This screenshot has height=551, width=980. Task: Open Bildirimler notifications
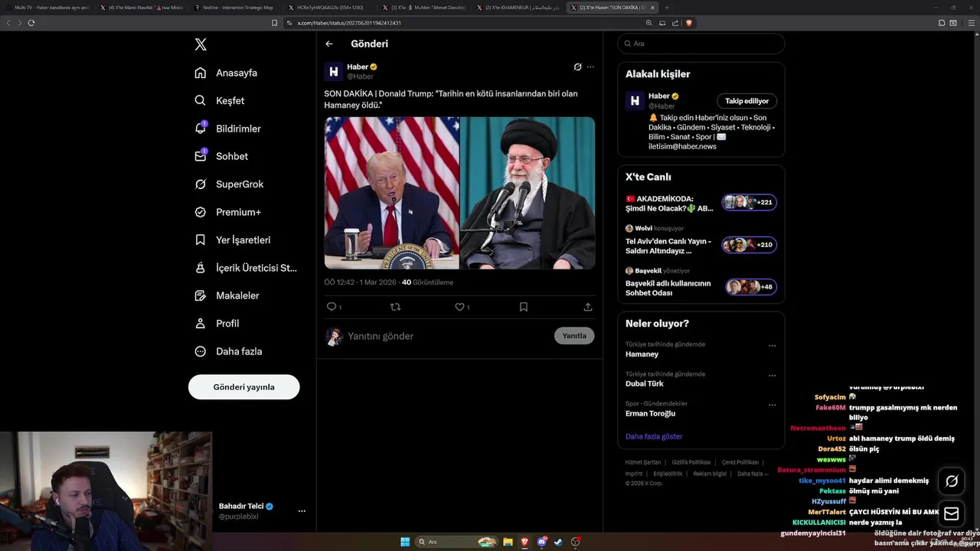coord(227,129)
